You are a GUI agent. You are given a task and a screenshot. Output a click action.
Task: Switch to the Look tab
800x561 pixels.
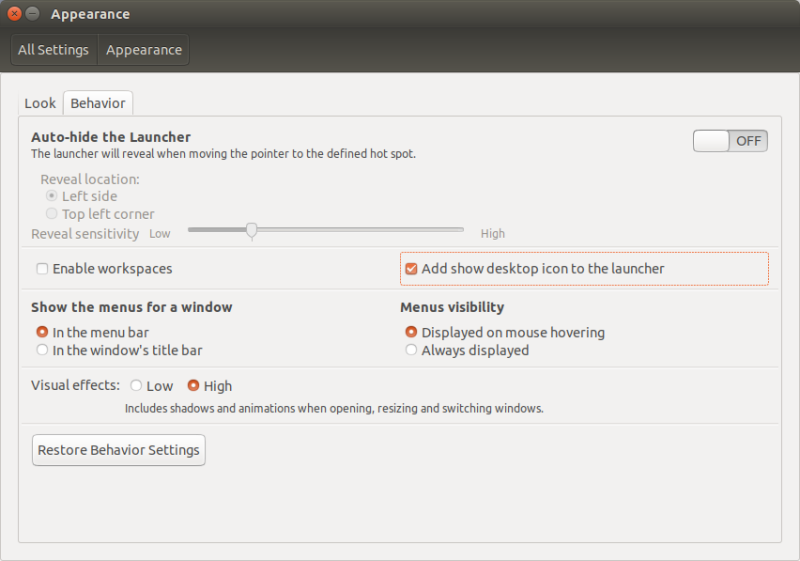tap(40, 103)
